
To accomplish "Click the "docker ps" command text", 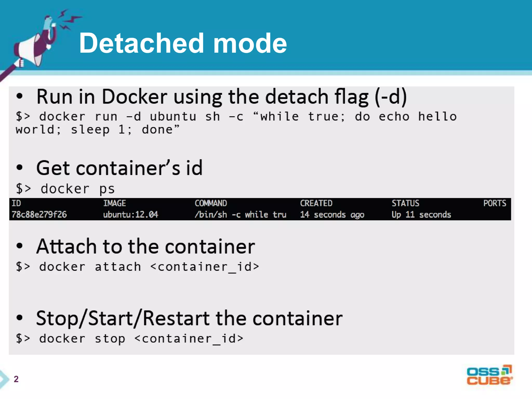I will tap(77, 189).
